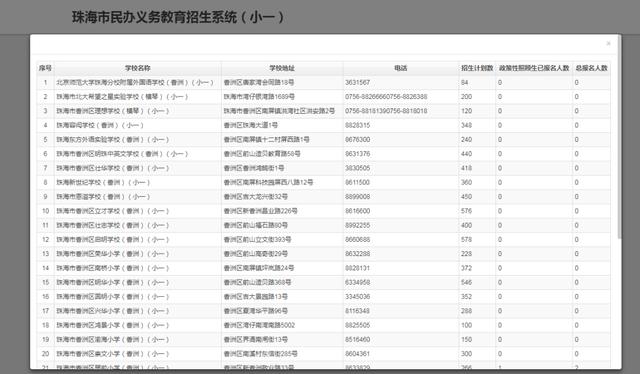This screenshot has height=374, width=640.
Task: Click enrollment plan value 360
Action: coord(467,183)
